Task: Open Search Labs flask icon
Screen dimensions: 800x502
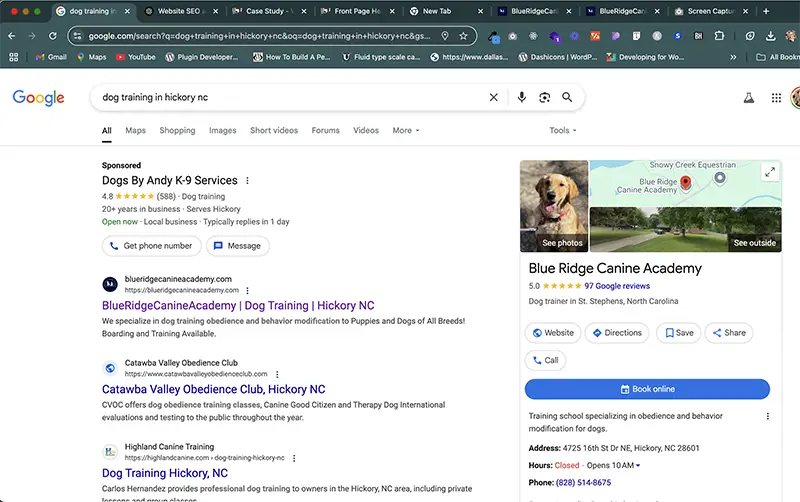Action: (x=746, y=98)
